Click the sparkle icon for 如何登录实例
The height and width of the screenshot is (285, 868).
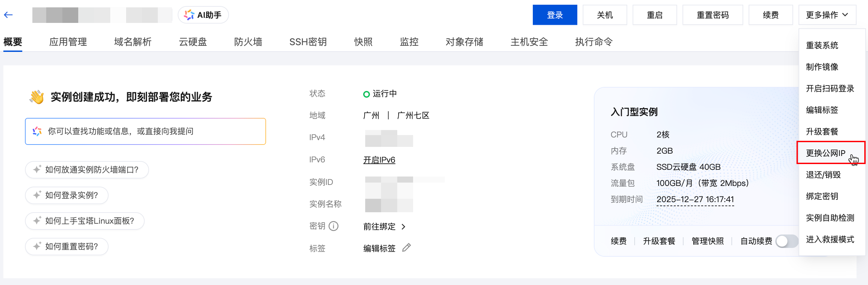(x=37, y=195)
